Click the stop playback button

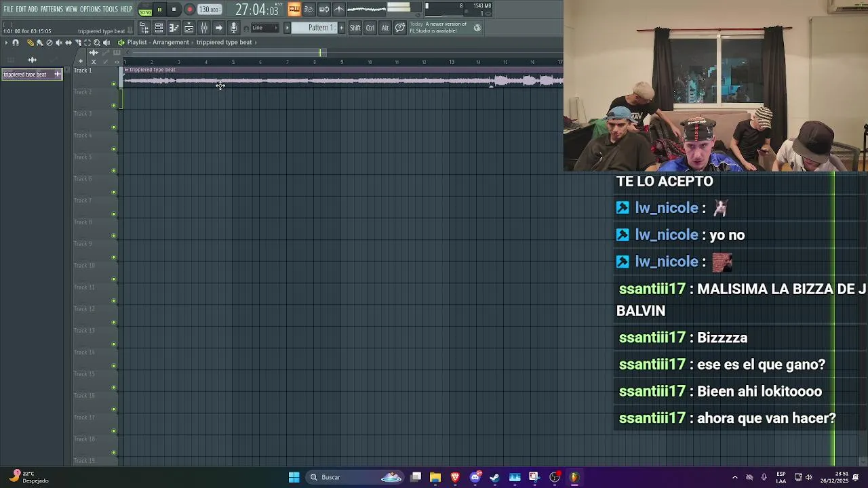[x=174, y=9]
